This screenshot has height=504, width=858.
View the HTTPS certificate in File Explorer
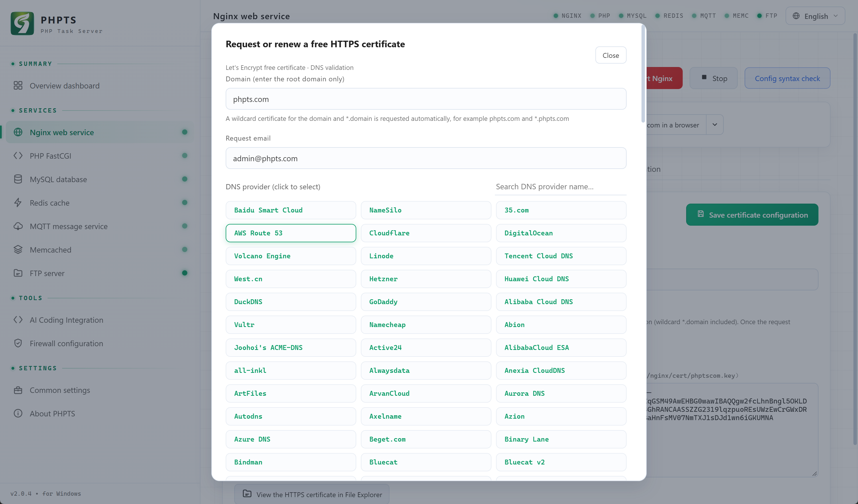[312, 494]
